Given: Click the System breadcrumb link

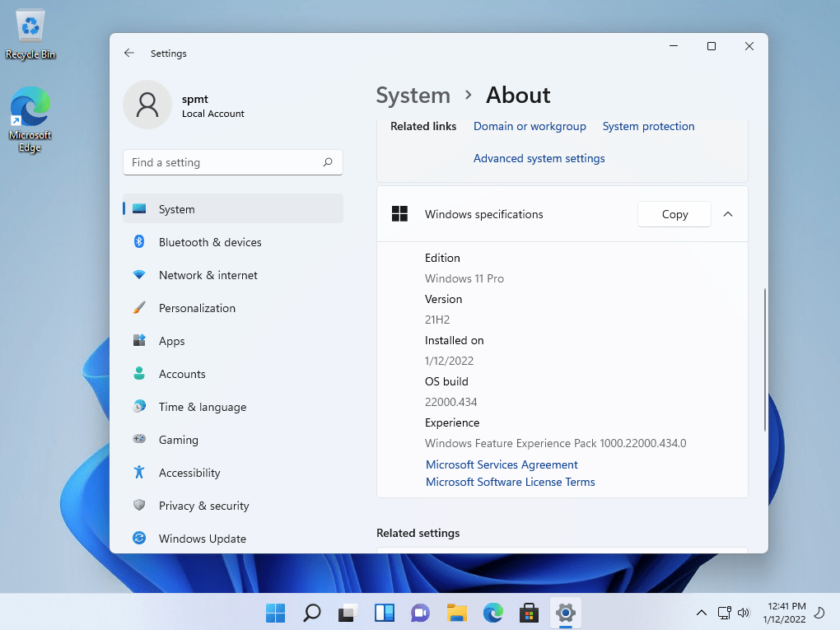Looking at the screenshot, I should pos(413,96).
